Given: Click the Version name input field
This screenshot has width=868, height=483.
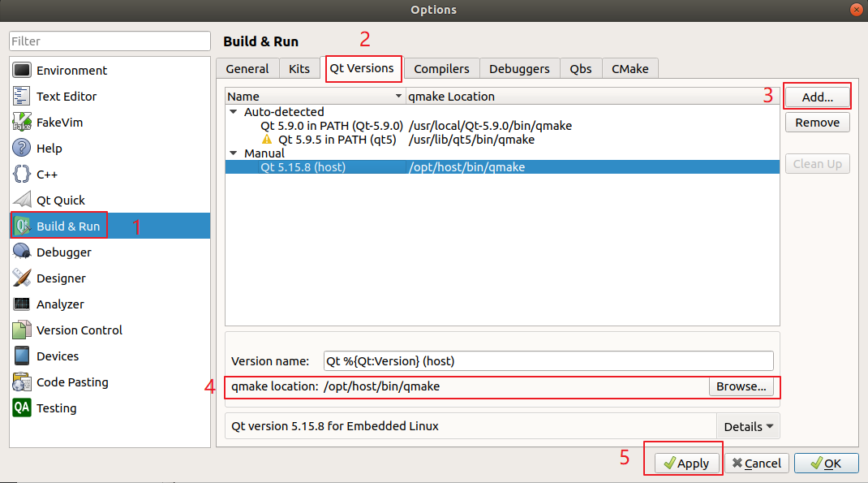Looking at the screenshot, I should coord(548,361).
